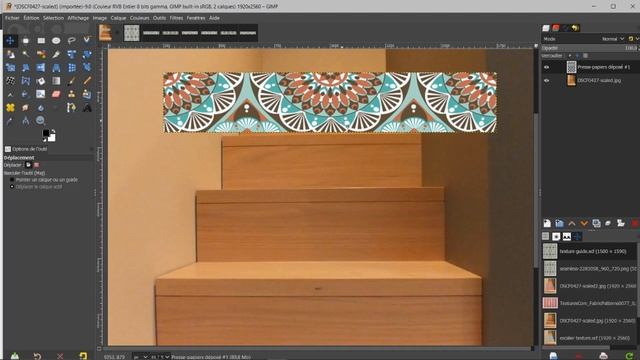Open the Couleurs menu
This screenshot has width=640, height=360.
point(140,18)
